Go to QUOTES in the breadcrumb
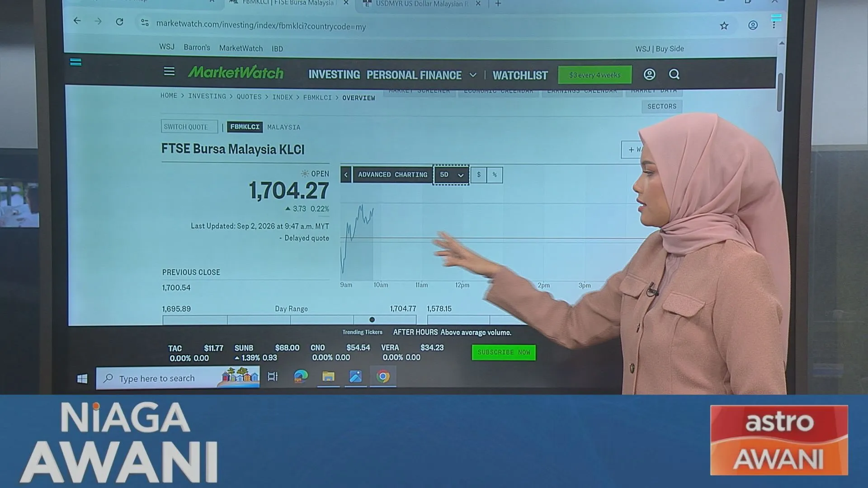This screenshot has height=488, width=868. [x=249, y=96]
